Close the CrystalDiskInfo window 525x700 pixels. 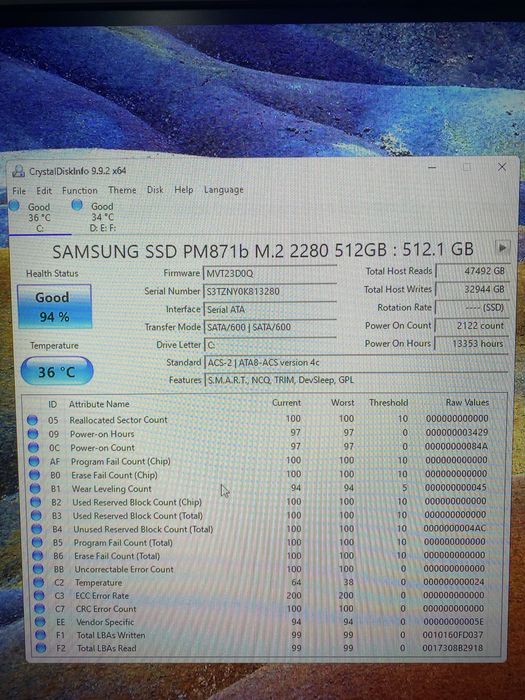pos(502,167)
